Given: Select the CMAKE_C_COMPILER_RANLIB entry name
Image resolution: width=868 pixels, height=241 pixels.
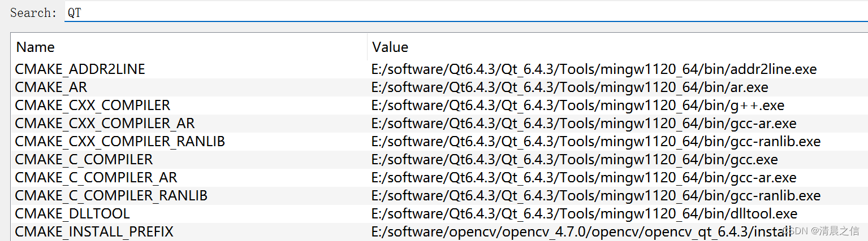Looking at the screenshot, I should [x=111, y=196].
